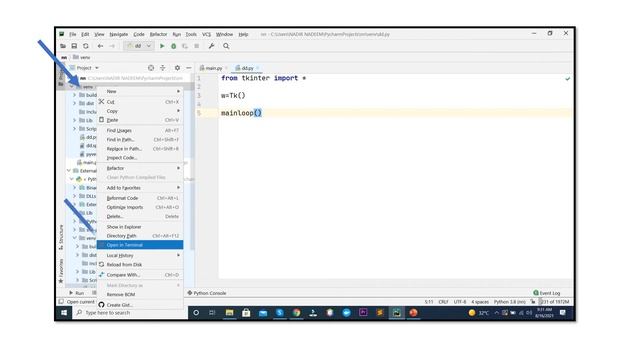The width and height of the screenshot is (640, 360).
Task: Click the locate-file target icon in Project panel
Action: tap(151, 68)
